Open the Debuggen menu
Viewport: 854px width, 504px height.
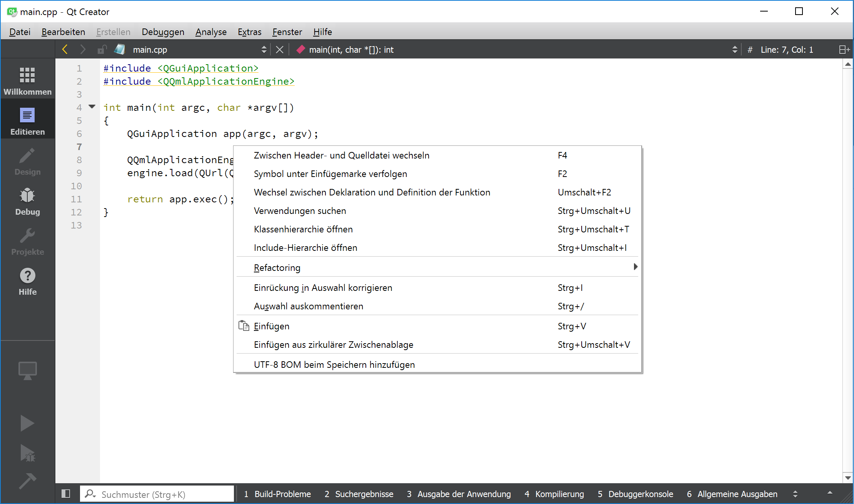click(x=163, y=32)
